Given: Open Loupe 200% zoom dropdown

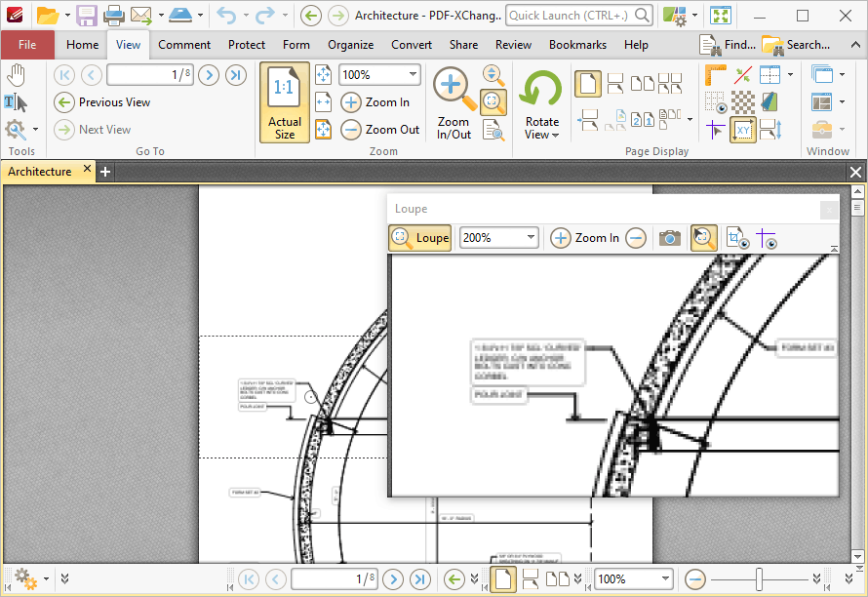Looking at the screenshot, I should tap(531, 238).
